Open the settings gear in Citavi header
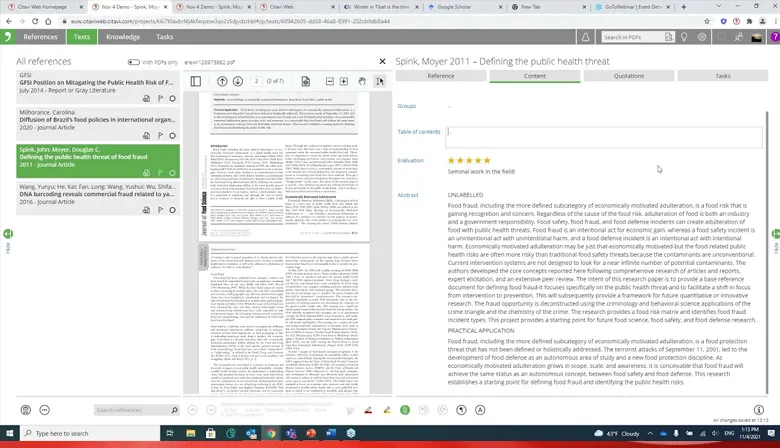 702,37
